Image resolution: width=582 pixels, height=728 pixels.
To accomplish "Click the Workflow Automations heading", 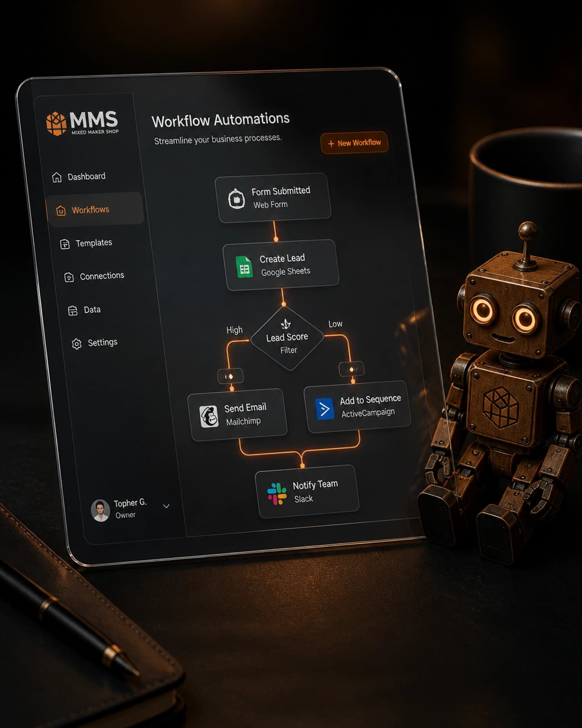I will click(221, 120).
